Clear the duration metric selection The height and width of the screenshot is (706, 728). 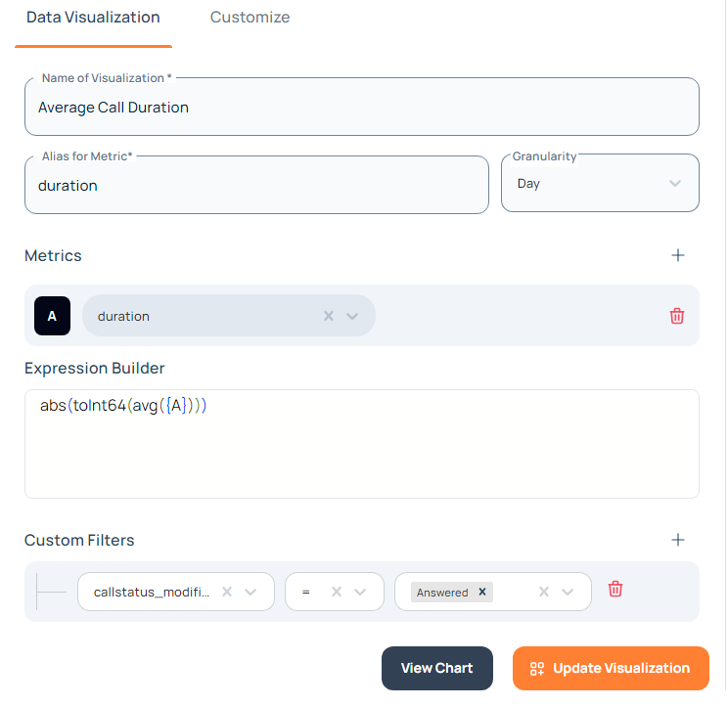pos(329,316)
